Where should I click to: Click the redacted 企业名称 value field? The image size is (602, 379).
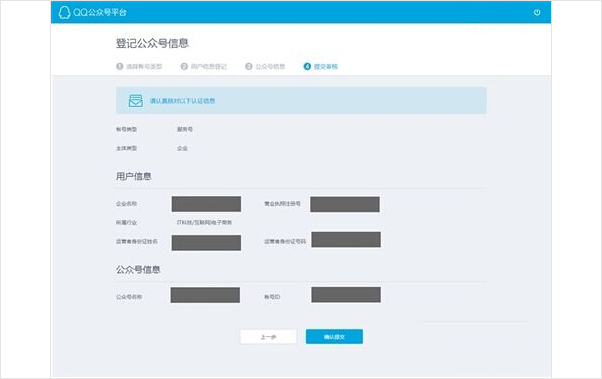click(x=206, y=204)
